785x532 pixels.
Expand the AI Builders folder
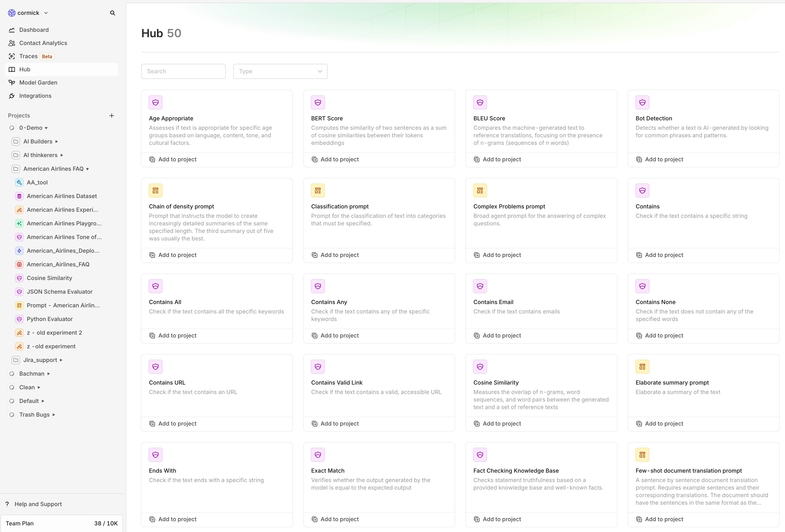[x=56, y=142]
